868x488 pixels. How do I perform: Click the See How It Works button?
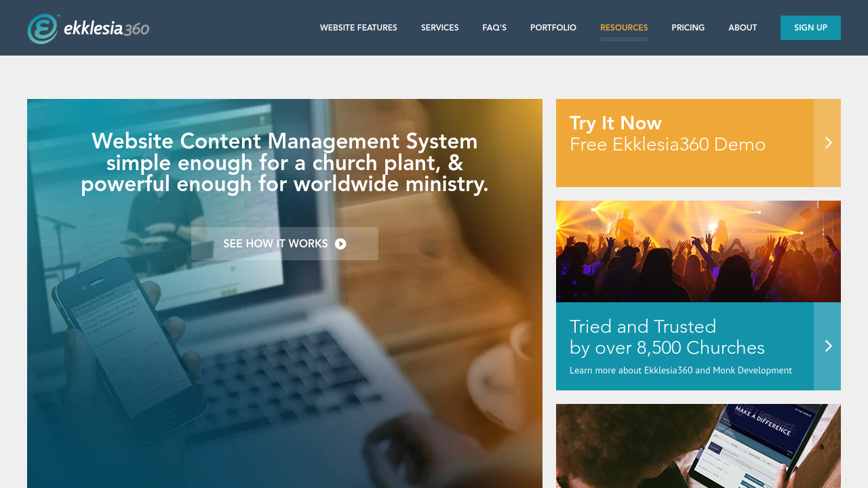point(285,243)
